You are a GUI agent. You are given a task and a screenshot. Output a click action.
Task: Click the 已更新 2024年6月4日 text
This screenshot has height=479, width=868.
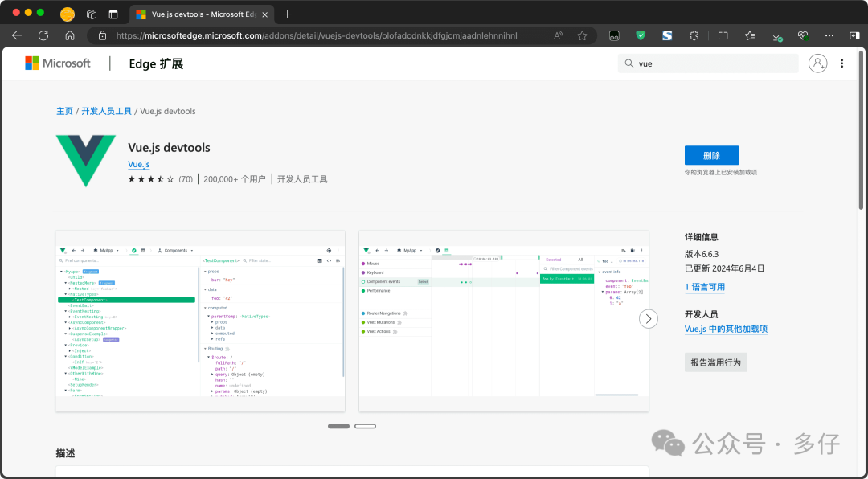click(725, 268)
